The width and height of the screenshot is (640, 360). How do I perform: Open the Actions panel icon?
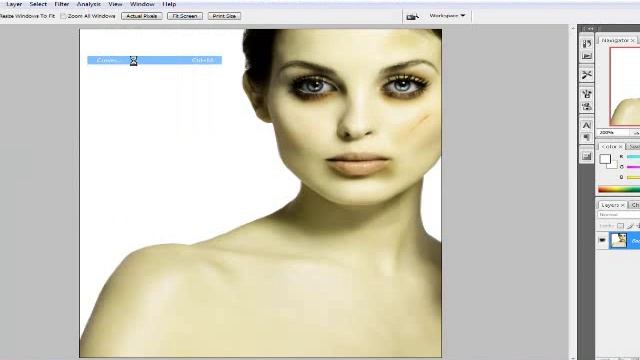click(587, 56)
